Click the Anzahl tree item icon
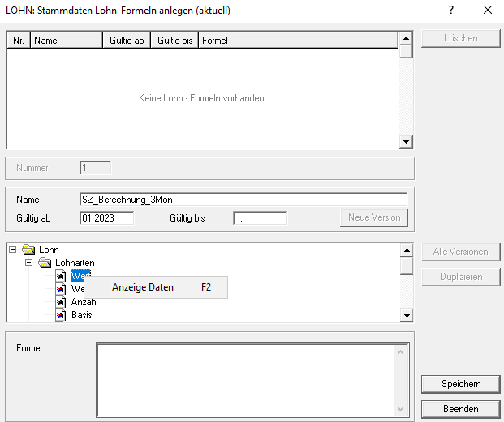Image resolution: width=504 pixels, height=422 pixels. 61,302
